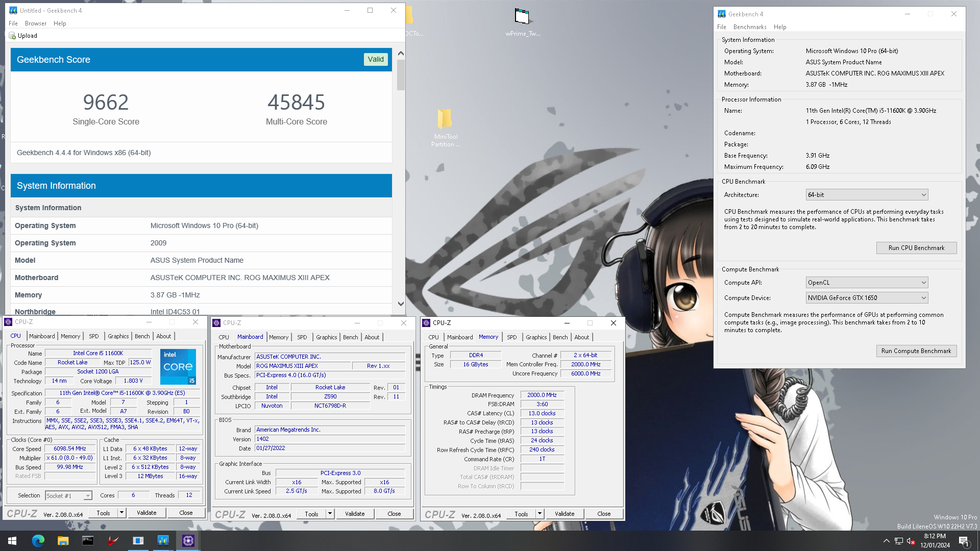This screenshot has width=980, height=551.
Task: Open Graphics tab in CPU-Z Mainboard window
Action: (327, 337)
